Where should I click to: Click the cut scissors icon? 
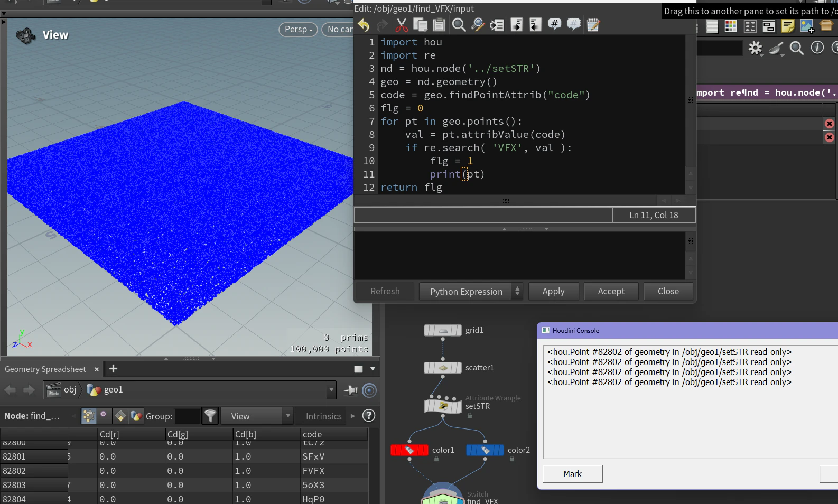point(402,25)
